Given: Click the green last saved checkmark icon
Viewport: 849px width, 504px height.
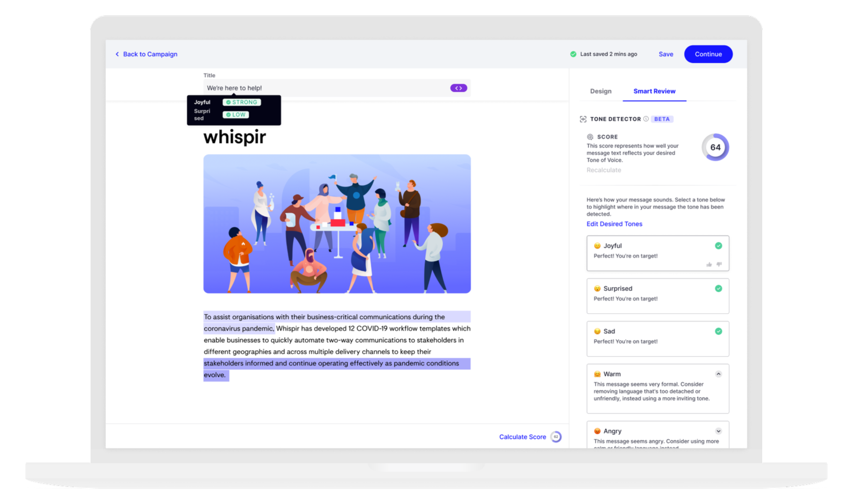Looking at the screenshot, I should (x=573, y=54).
